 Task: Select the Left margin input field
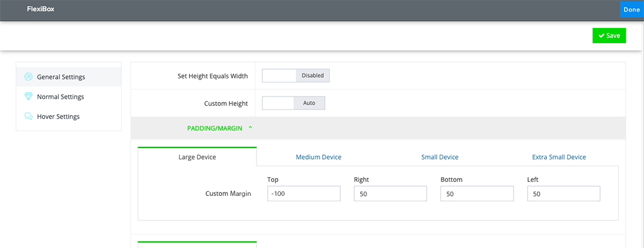point(564,194)
